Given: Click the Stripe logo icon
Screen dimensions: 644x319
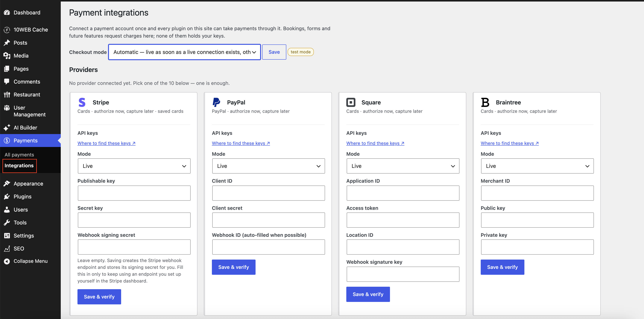Looking at the screenshot, I should (x=82, y=102).
